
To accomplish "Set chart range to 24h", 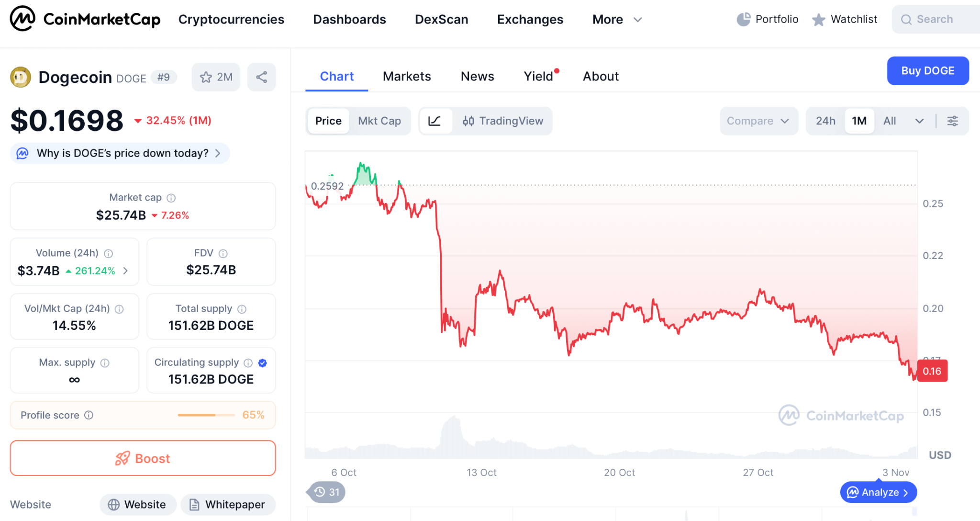I will tap(825, 121).
